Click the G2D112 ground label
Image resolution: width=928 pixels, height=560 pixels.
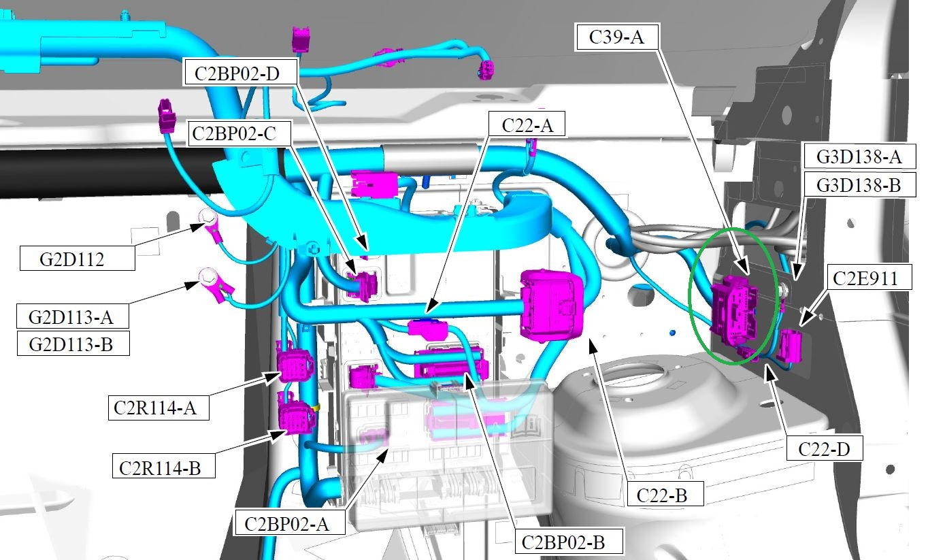76,259
